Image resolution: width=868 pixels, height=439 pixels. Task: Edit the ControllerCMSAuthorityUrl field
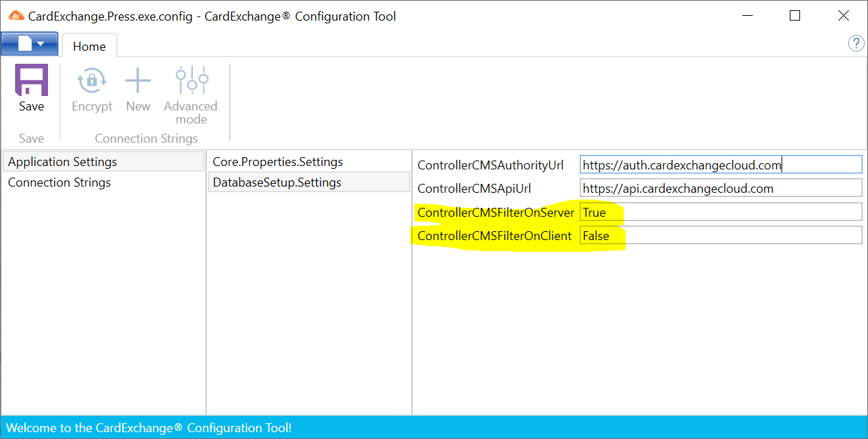tap(720, 165)
